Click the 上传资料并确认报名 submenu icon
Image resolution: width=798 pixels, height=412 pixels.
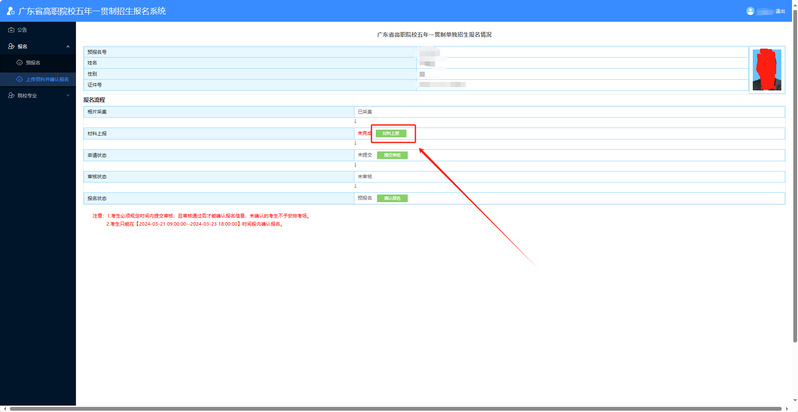point(18,78)
